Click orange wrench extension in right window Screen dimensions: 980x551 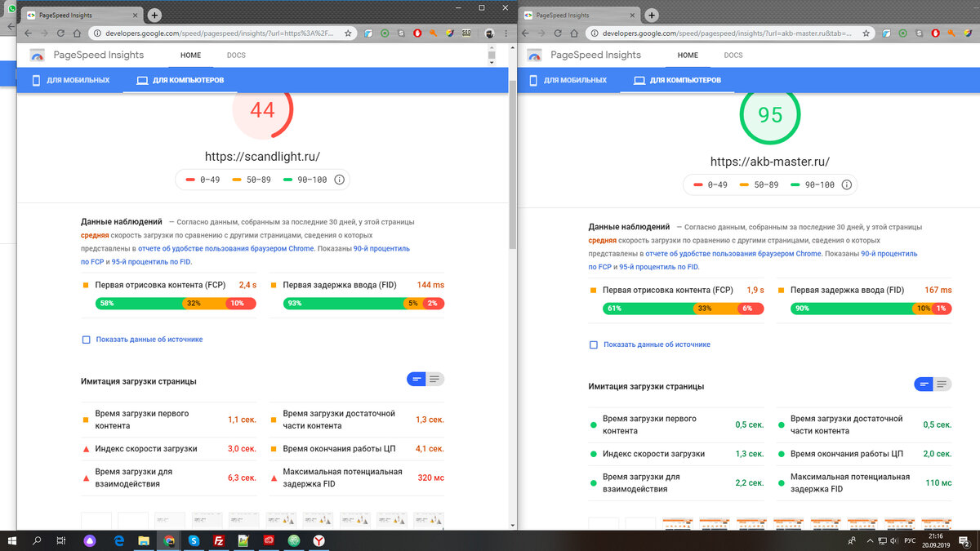tap(951, 33)
